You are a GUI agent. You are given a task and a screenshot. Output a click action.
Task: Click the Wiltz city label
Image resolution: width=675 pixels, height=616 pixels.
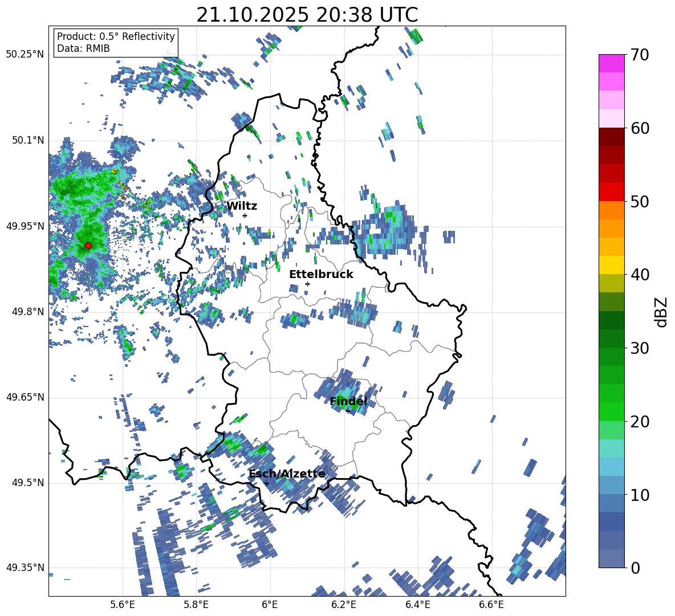(242, 206)
